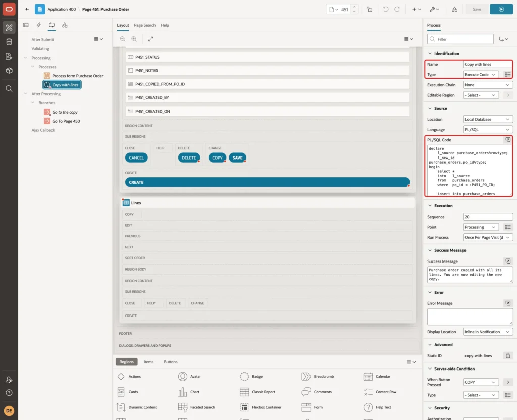Undo the last change

click(385, 9)
